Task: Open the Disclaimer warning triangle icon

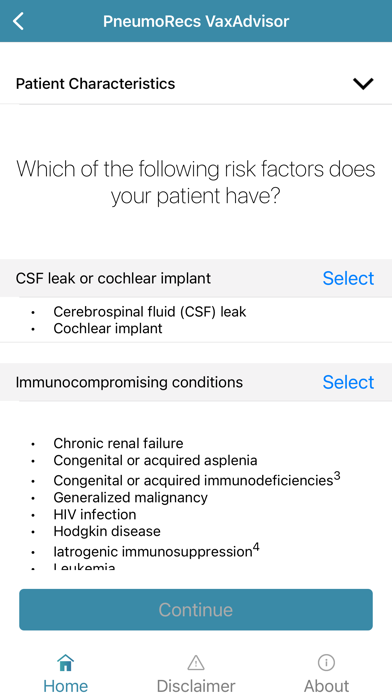Action: (196, 663)
